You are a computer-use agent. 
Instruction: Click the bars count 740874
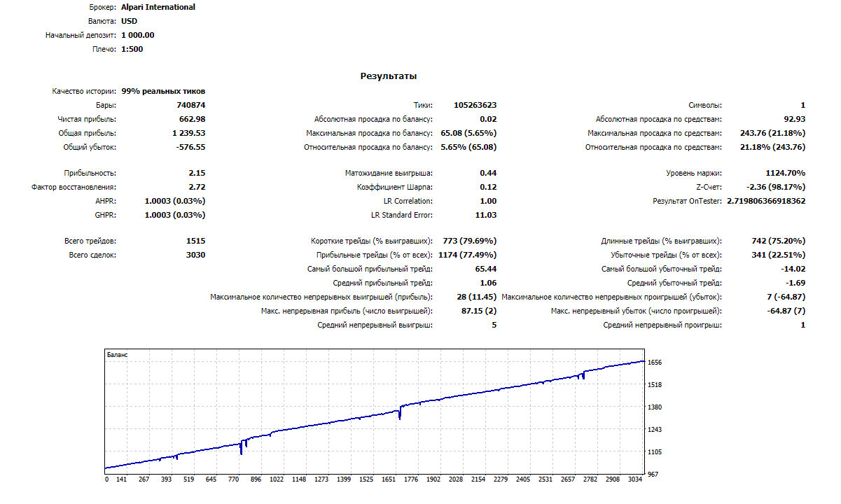pos(191,105)
